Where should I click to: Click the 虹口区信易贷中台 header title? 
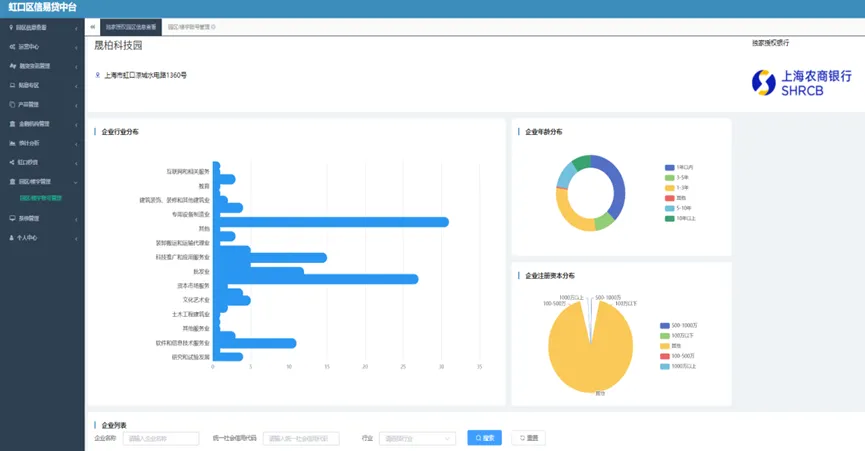tap(43, 8)
